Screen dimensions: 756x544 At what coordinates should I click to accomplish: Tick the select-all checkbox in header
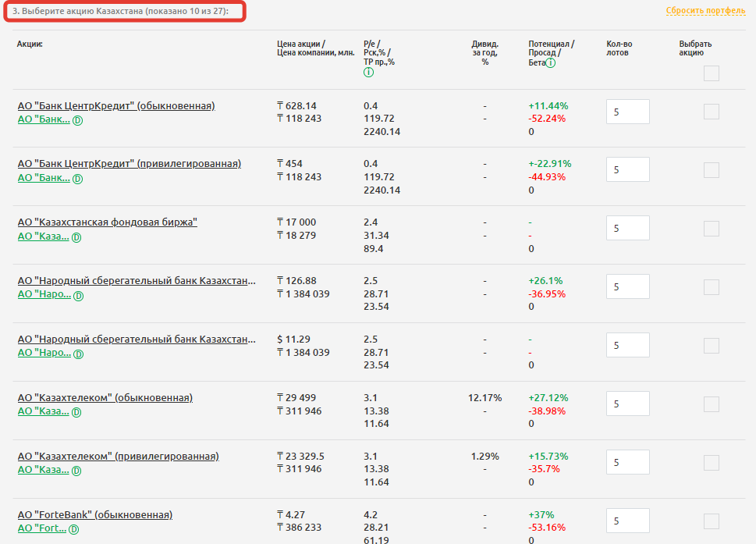[x=711, y=73]
